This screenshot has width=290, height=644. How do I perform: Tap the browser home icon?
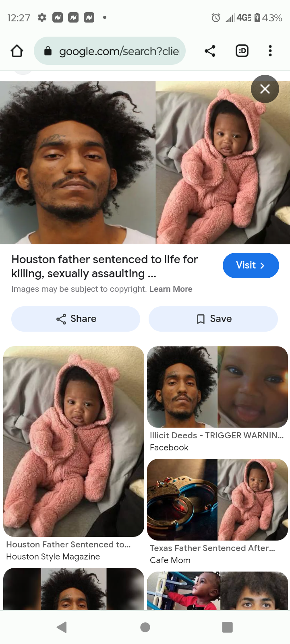17,51
